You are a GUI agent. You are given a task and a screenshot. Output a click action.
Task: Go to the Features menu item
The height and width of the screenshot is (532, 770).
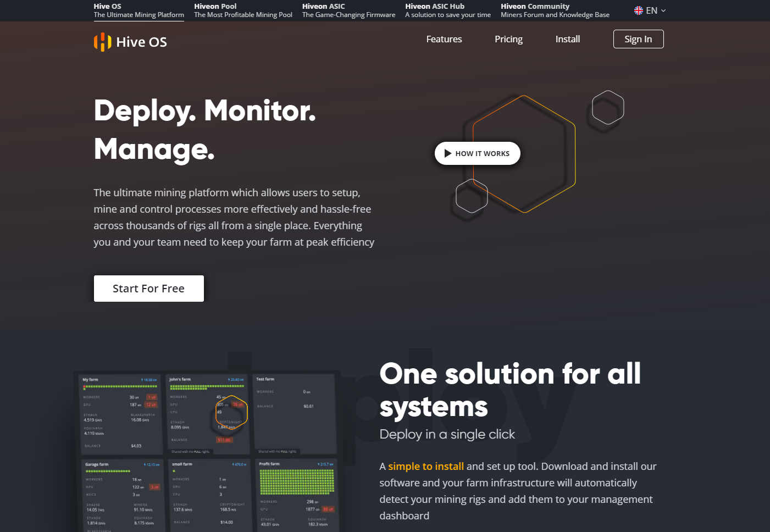click(444, 39)
